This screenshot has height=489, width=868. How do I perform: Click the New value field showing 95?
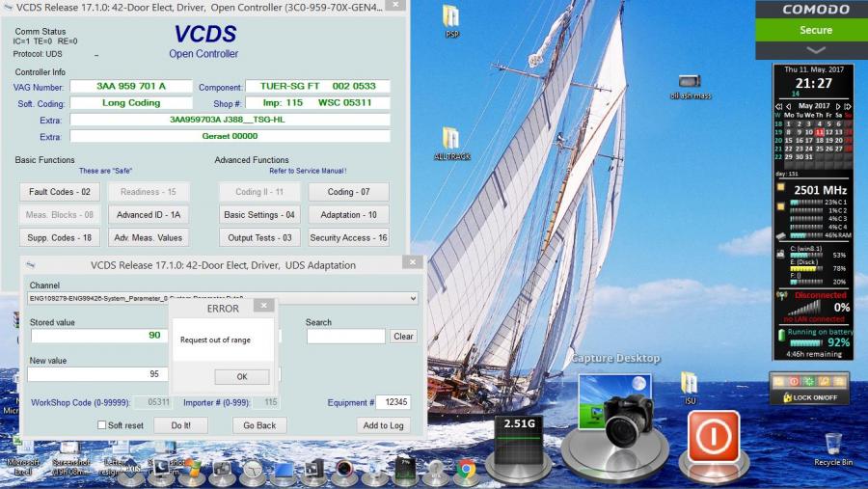coord(98,374)
